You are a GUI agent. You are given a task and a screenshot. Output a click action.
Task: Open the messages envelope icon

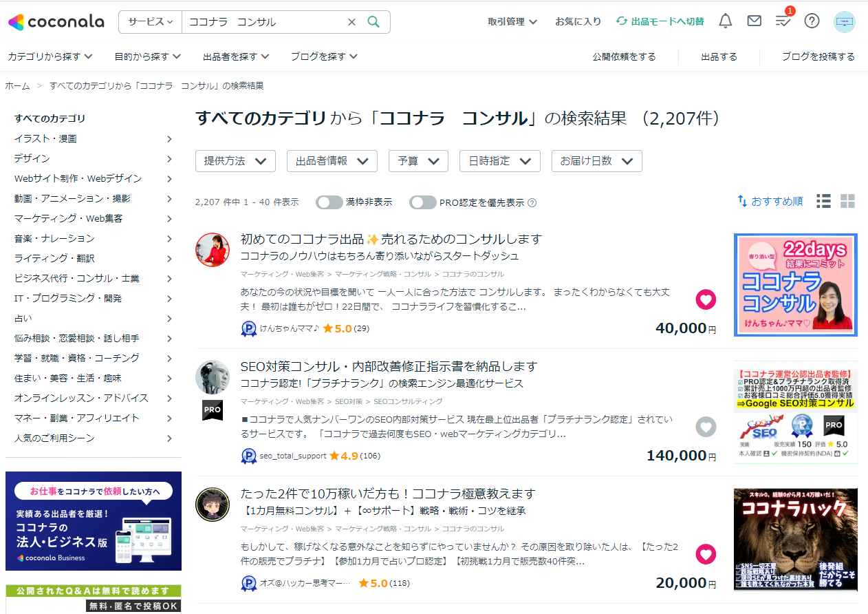coord(755,21)
